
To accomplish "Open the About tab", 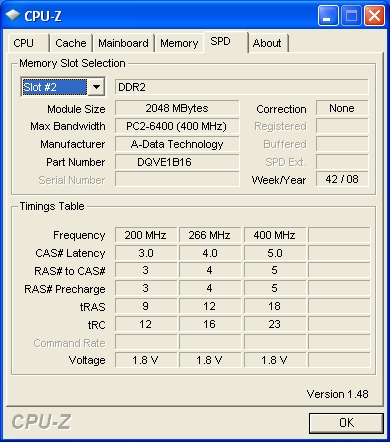I will click(x=268, y=43).
